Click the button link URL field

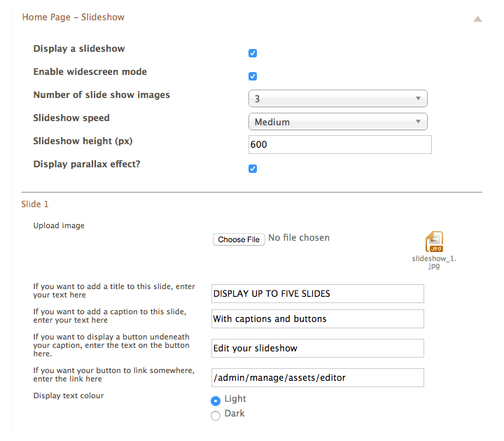tap(318, 377)
